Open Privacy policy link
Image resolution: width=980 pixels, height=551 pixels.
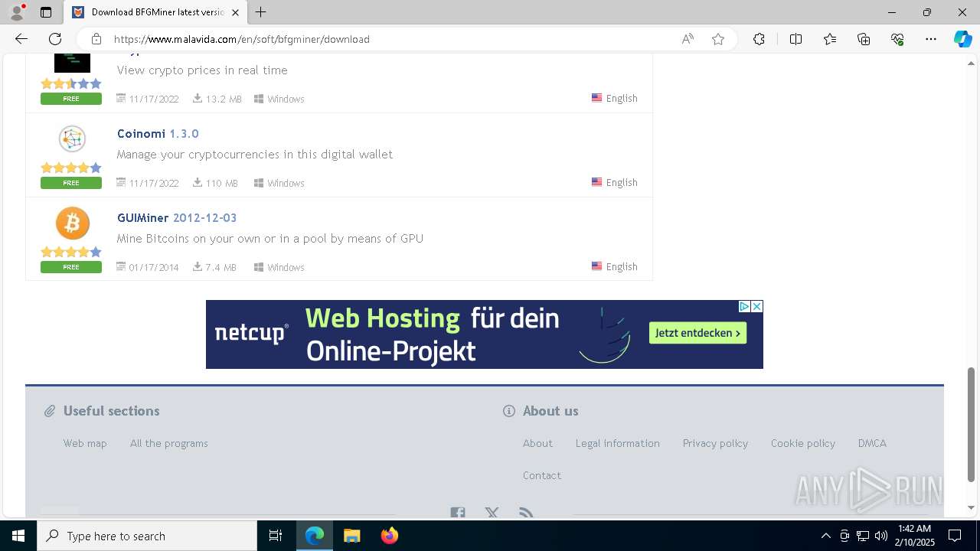715,443
